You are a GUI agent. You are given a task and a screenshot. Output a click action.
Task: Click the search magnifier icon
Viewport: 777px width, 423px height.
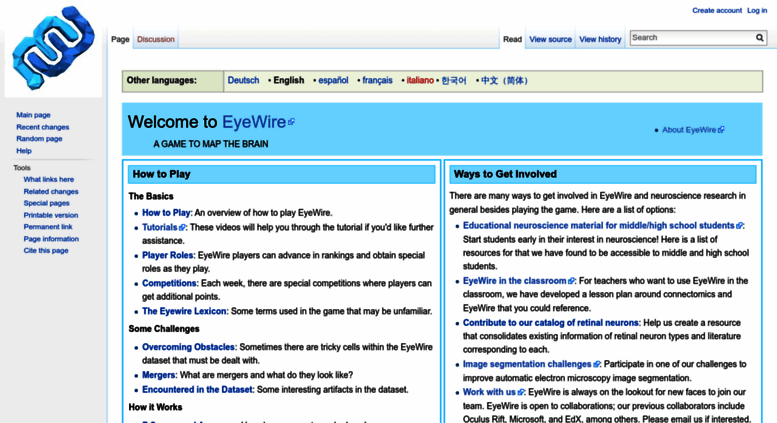pos(759,38)
